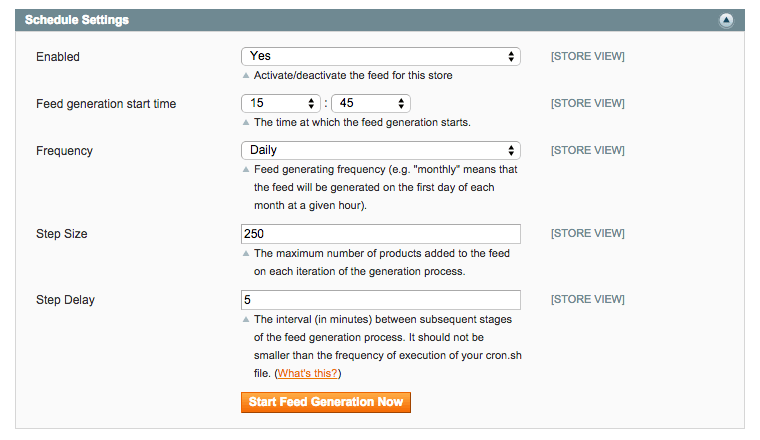This screenshot has width=760, height=440.
Task: Open the start time hour dropdown
Action: coord(280,103)
